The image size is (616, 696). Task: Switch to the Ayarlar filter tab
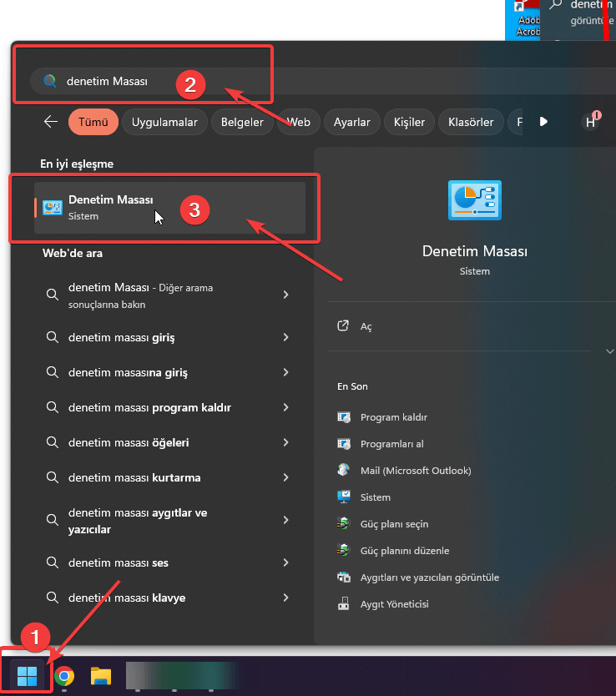tap(351, 122)
